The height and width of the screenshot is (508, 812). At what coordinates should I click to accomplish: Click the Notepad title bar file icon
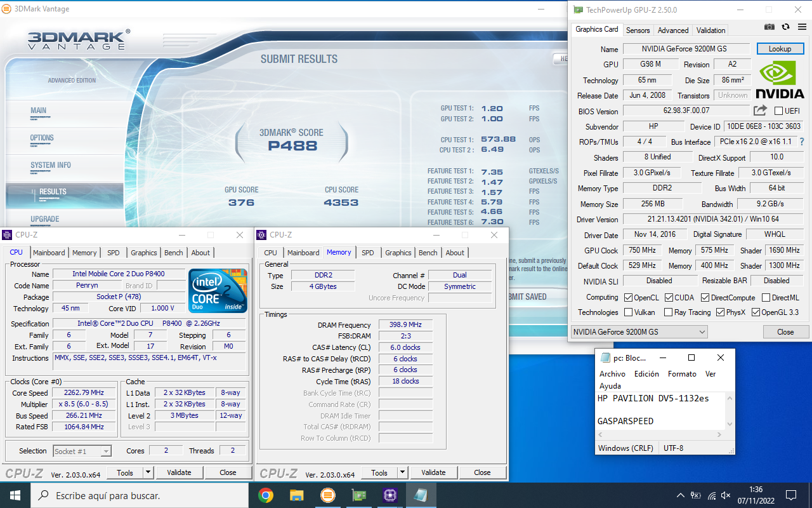[x=605, y=358]
